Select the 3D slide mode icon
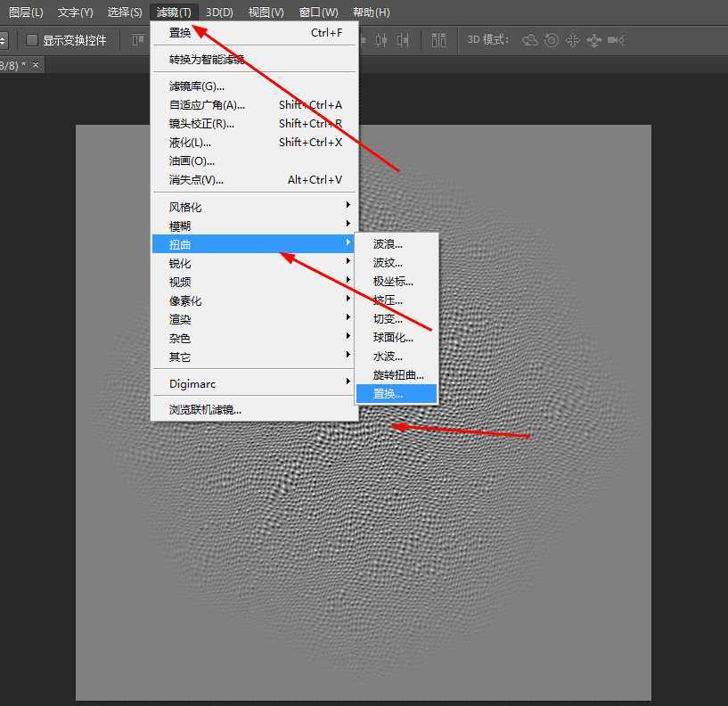This screenshot has height=706, width=728. click(595, 39)
